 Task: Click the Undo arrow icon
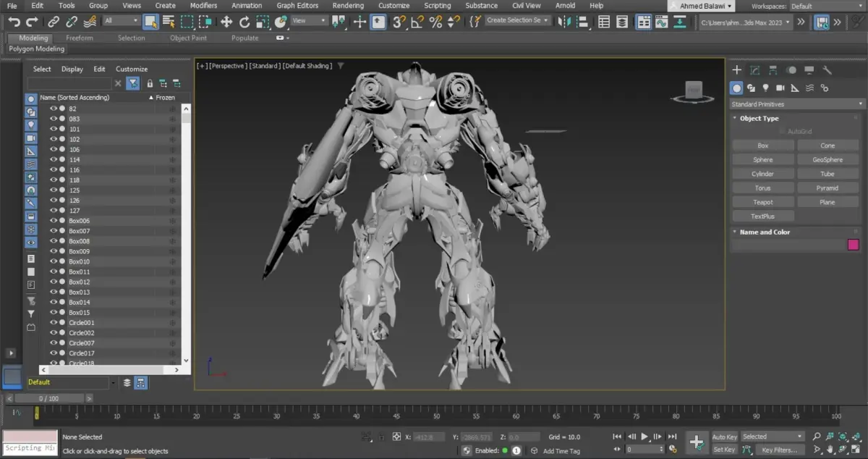coord(14,22)
